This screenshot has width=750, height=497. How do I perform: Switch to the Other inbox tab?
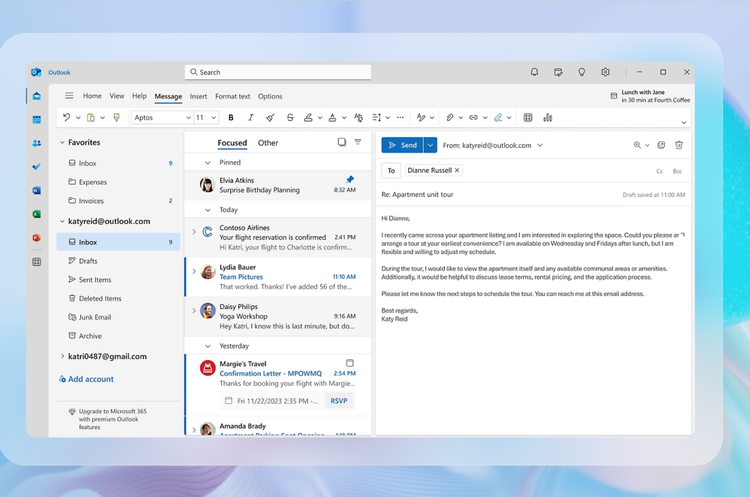click(268, 143)
